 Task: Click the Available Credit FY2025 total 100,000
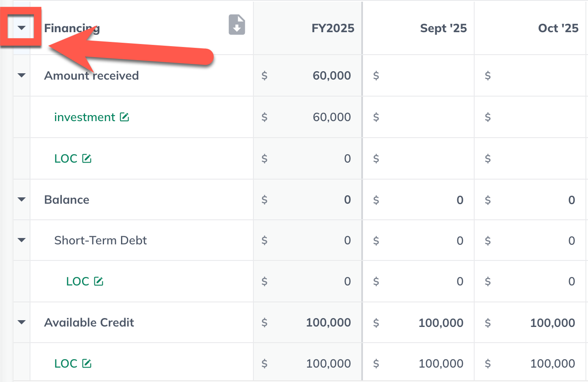[328, 322]
